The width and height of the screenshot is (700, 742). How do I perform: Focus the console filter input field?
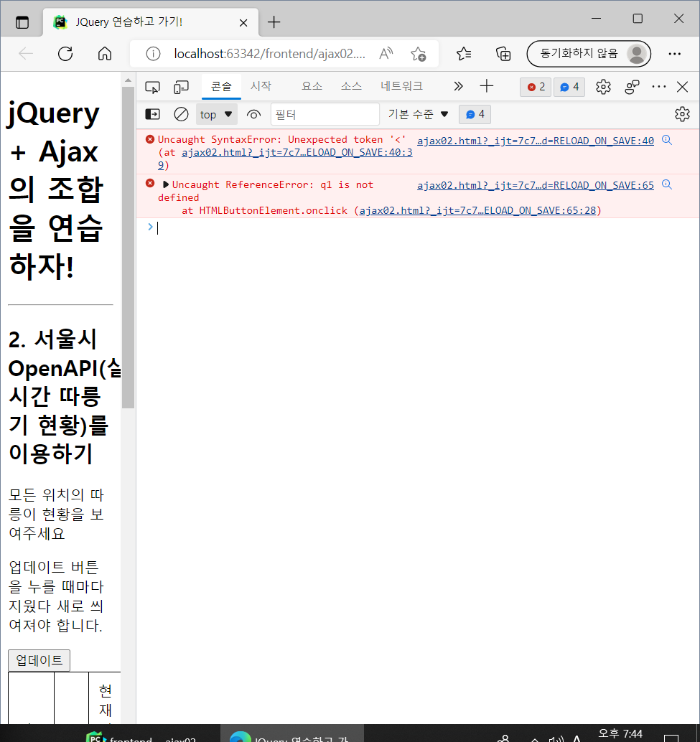click(x=325, y=115)
